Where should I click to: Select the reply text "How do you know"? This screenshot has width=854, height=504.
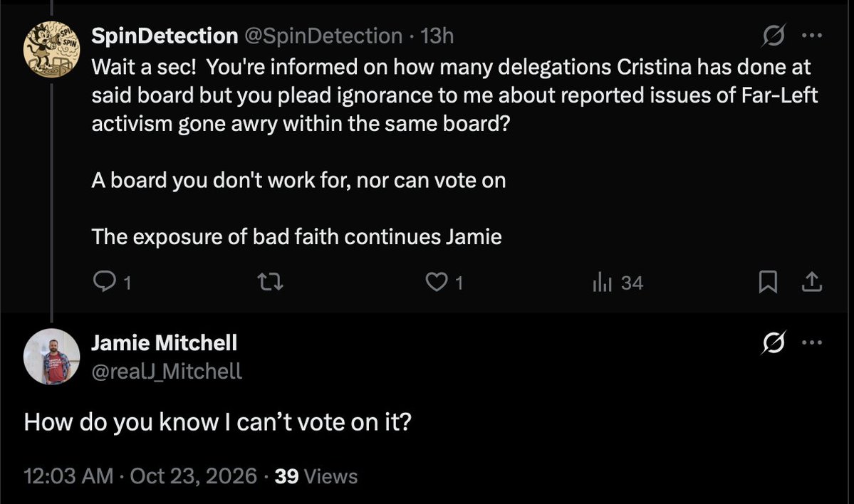click(121, 422)
